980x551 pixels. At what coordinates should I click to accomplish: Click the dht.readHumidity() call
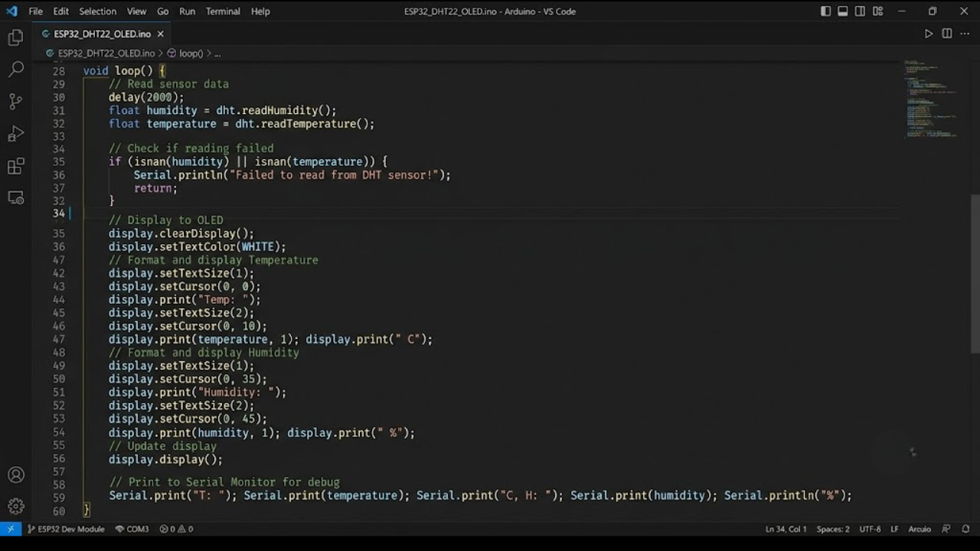[276, 110]
